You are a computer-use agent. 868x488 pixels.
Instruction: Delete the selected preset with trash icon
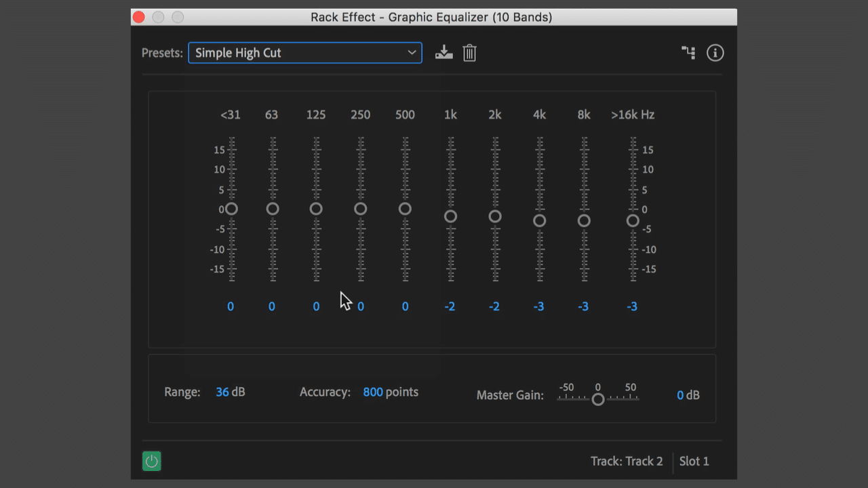coord(469,53)
